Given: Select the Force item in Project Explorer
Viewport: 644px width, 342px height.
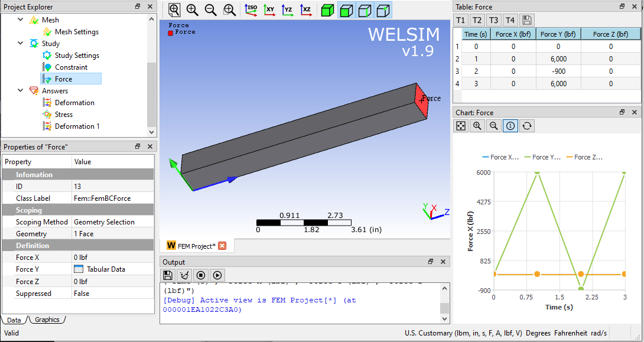Looking at the screenshot, I should [x=63, y=79].
